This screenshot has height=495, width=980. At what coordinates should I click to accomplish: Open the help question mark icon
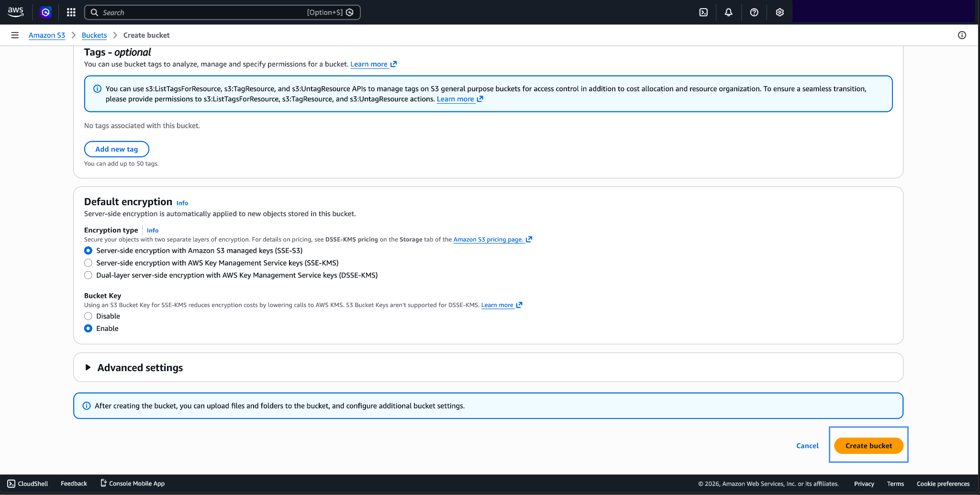click(754, 12)
